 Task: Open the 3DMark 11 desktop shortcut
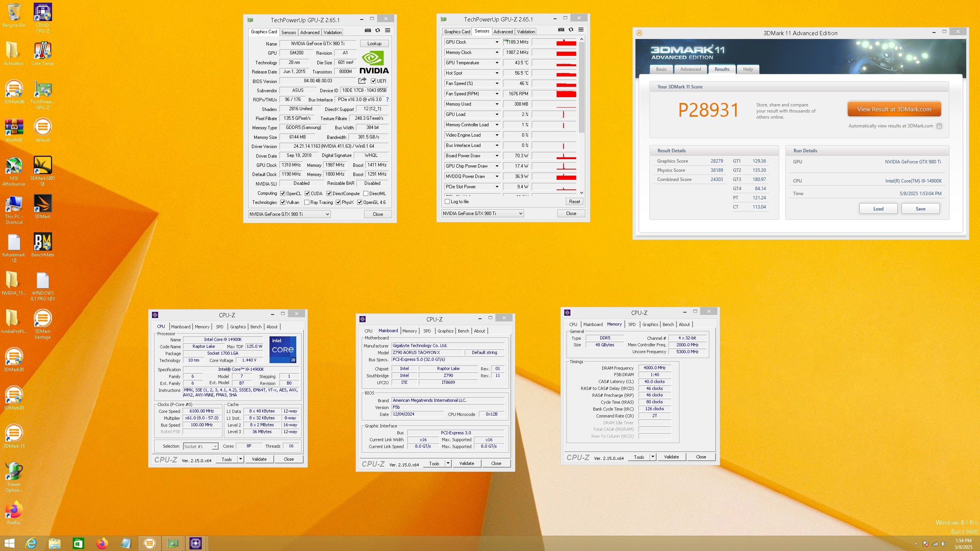(14, 436)
